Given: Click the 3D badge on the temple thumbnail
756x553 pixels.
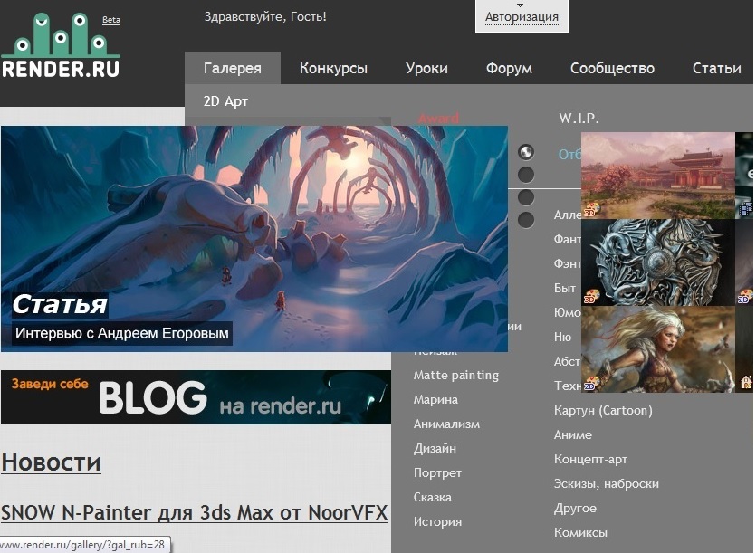Looking at the screenshot, I should [x=589, y=211].
